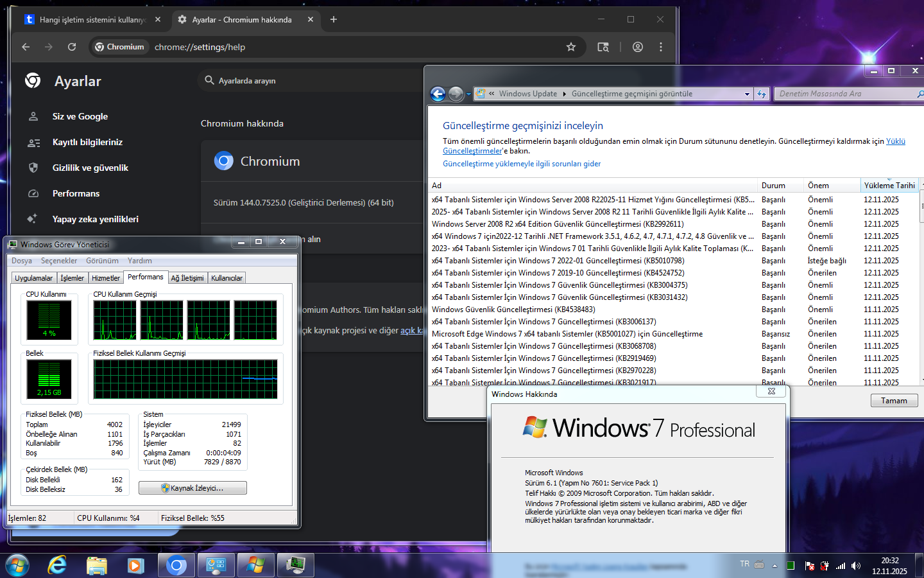This screenshot has width=924, height=578.
Task: Open the Start menu orb
Action: click(17, 565)
